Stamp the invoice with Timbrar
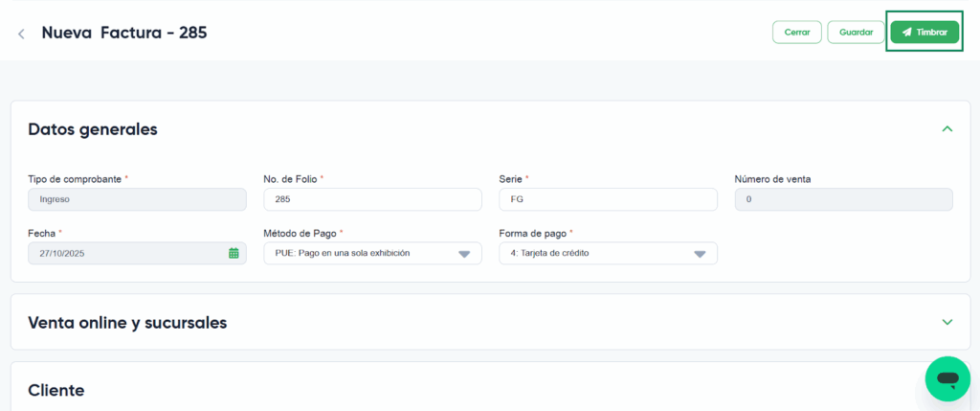Image resolution: width=980 pixels, height=411 pixels. coord(924,33)
